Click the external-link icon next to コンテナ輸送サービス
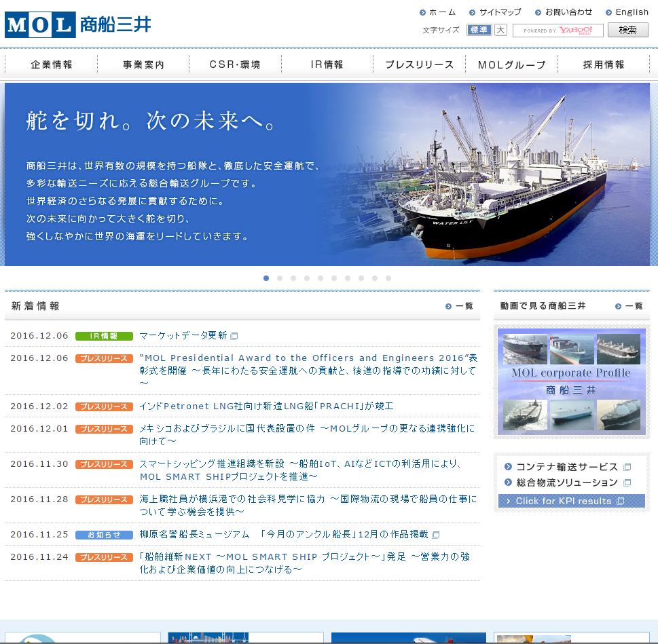 (x=627, y=467)
